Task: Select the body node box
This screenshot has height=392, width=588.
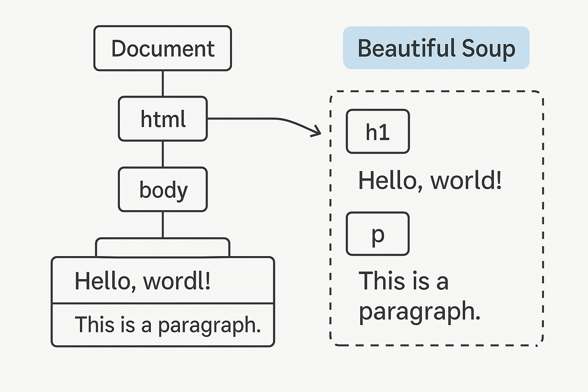Action: tap(163, 189)
